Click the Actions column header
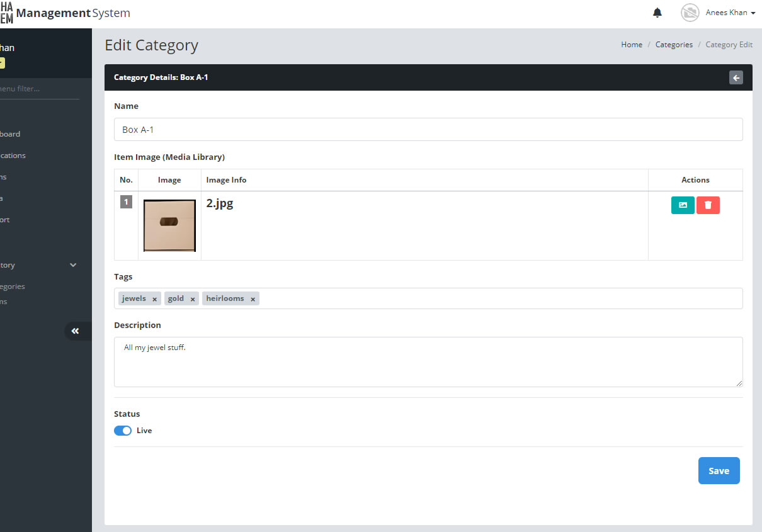 [695, 180]
